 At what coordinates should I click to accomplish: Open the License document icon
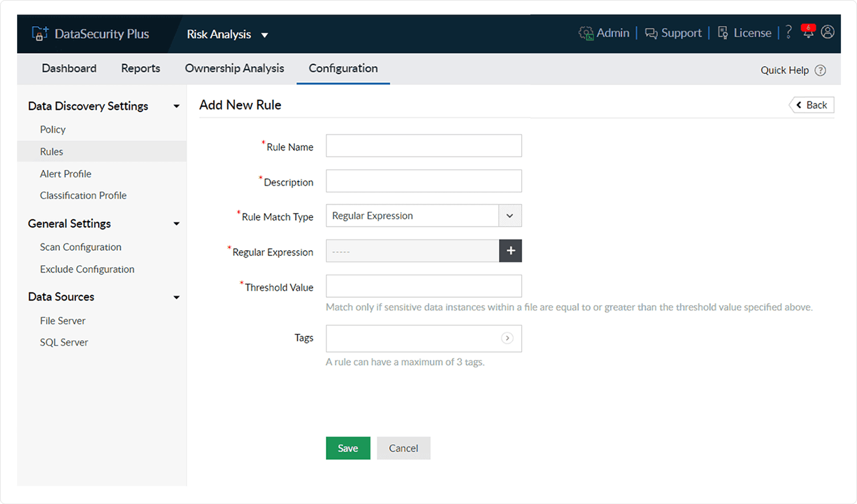[722, 33]
